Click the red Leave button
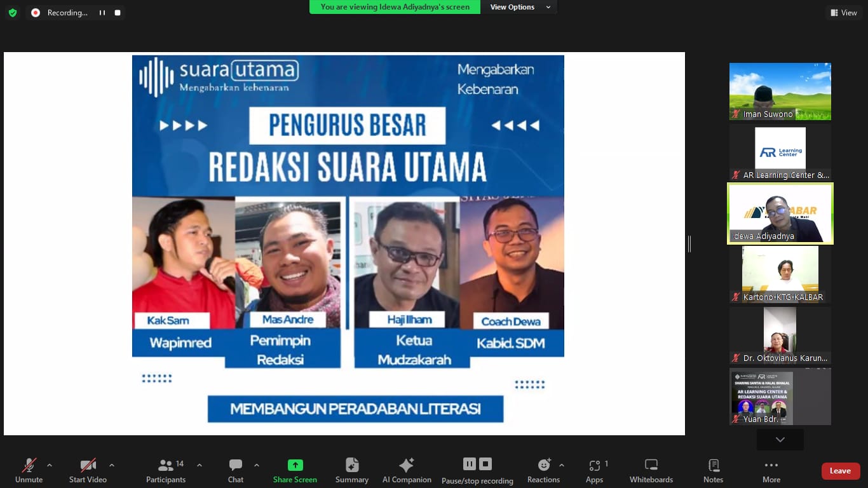The width and height of the screenshot is (868, 488). (840, 471)
